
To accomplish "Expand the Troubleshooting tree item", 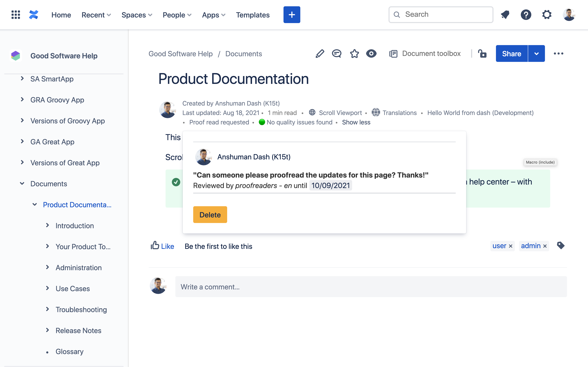I will (x=47, y=309).
